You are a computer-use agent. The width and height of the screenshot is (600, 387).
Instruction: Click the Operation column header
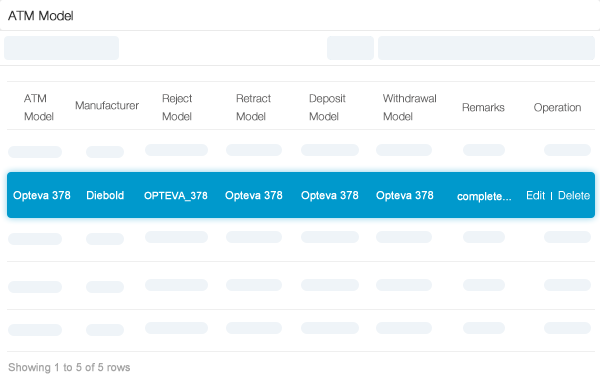pyautogui.click(x=557, y=108)
